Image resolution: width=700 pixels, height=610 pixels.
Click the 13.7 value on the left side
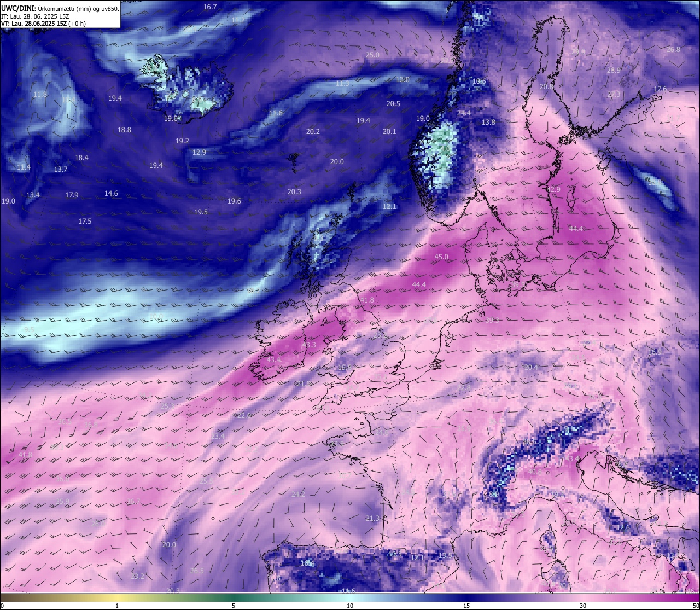(x=61, y=169)
